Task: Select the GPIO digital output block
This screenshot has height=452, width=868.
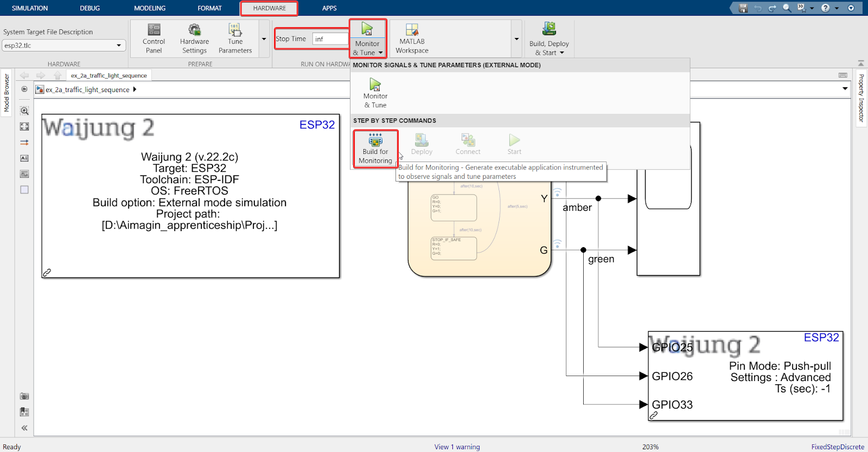Action: coord(745,376)
